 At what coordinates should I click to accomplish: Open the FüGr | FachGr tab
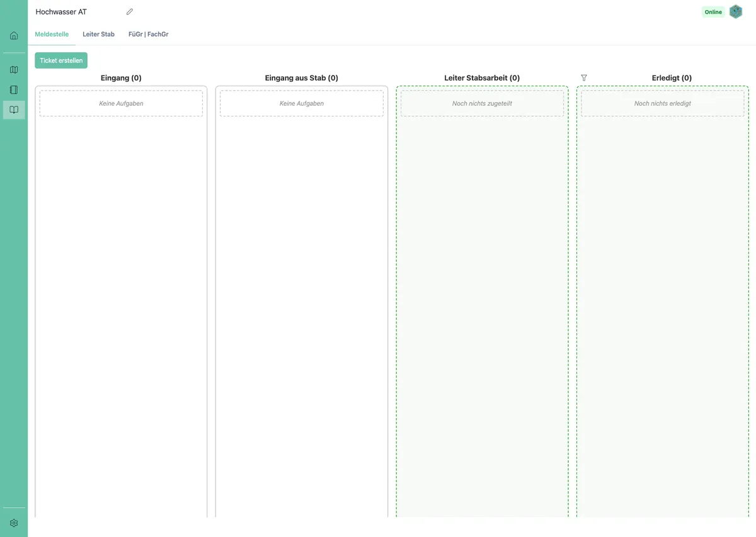pyautogui.click(x=148, y=34)
